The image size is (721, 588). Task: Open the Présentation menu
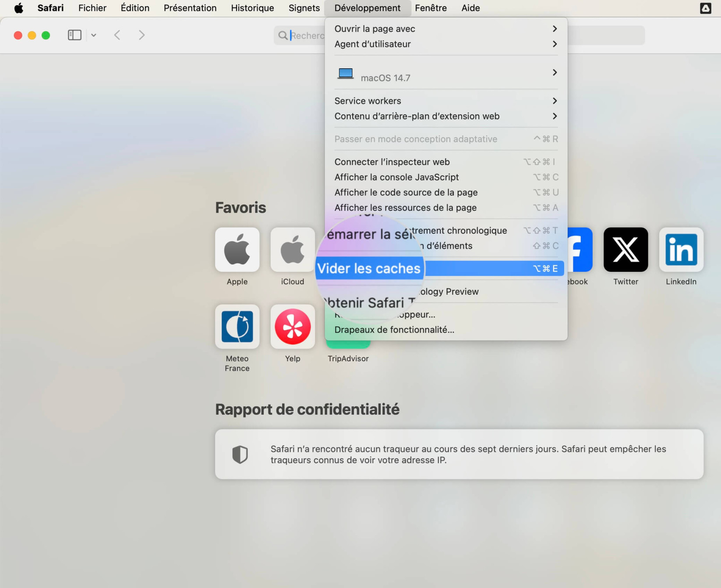click(190, 8)
